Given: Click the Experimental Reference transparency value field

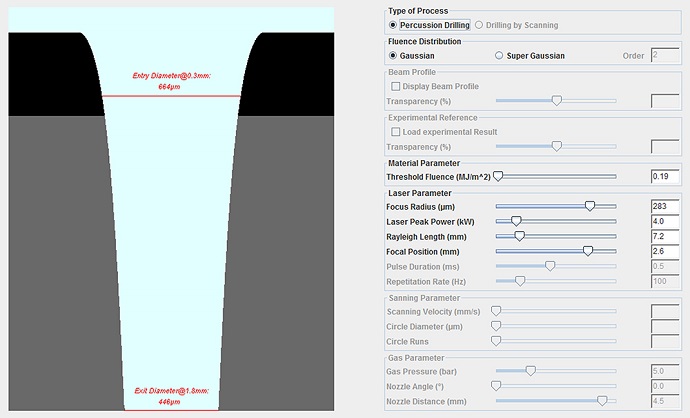Looking at the screenshot, I should coord(665,147).
